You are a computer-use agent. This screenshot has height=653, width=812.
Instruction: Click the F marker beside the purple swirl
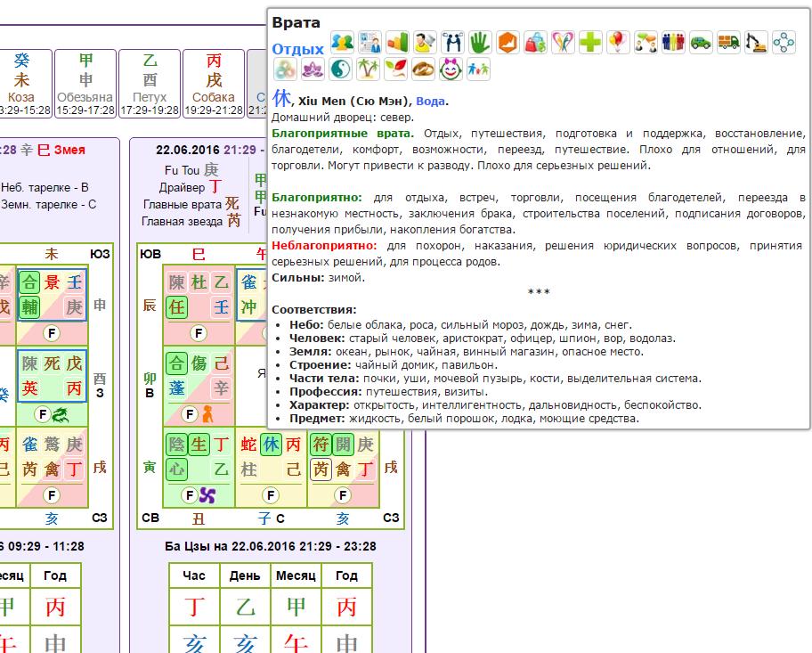coord(190,495)
